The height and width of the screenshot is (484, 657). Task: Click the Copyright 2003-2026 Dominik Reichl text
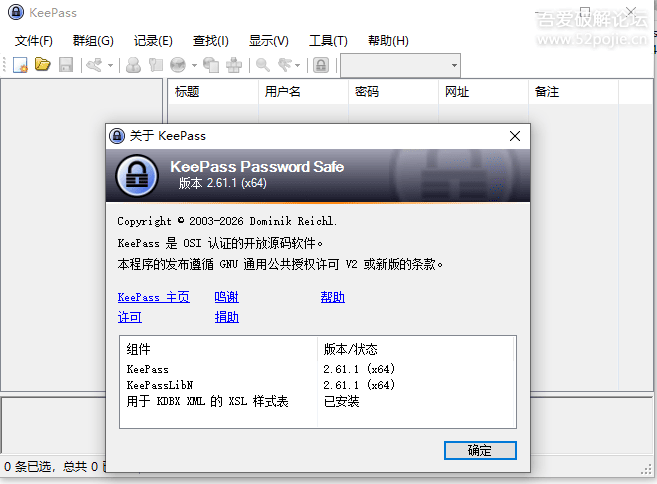click(227, 221)
